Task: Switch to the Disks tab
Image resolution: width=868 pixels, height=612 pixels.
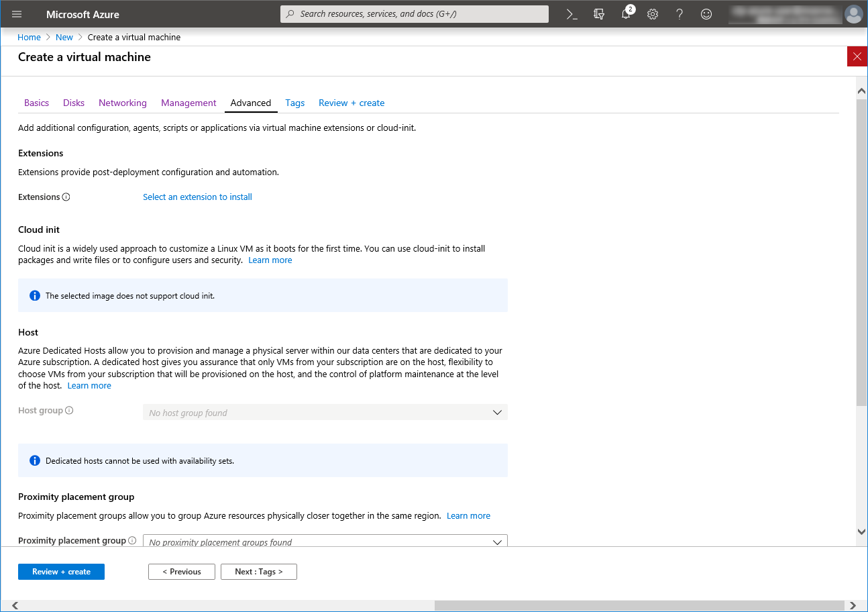Action: point(74,103)
